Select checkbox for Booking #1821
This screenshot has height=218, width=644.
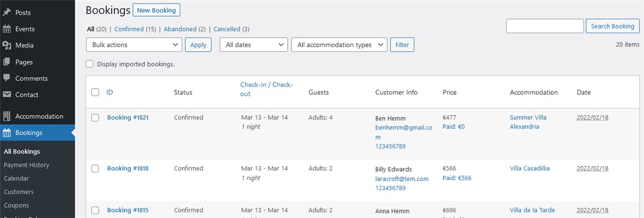[95, 118]
